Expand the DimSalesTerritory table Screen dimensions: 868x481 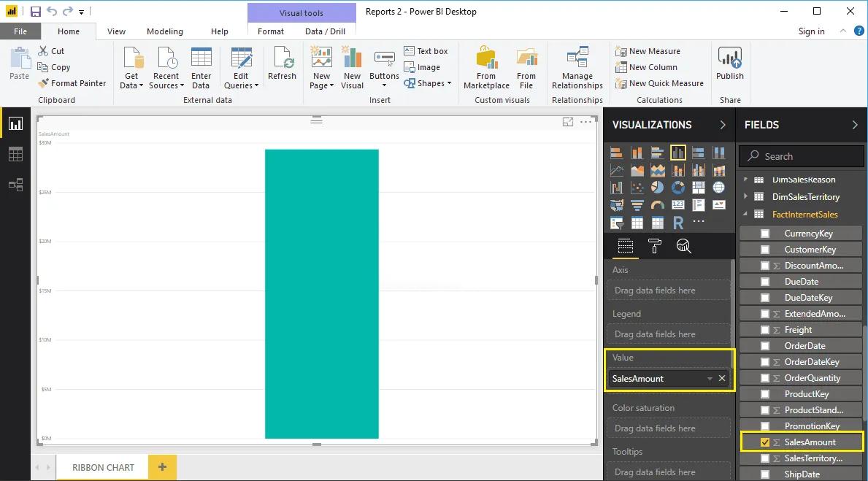tap(745, 197)
